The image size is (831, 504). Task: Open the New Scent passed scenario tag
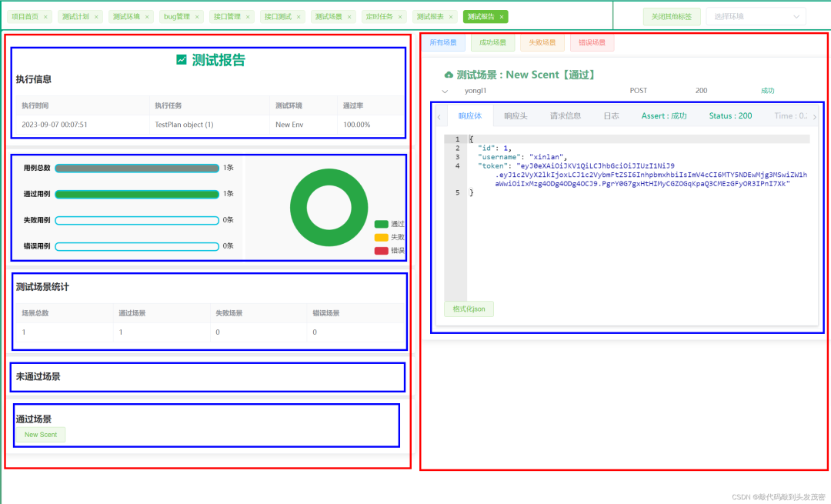40,435
